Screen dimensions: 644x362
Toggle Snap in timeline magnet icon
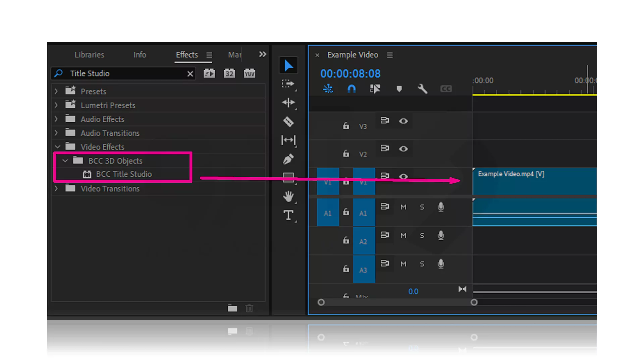pos(352,89)
